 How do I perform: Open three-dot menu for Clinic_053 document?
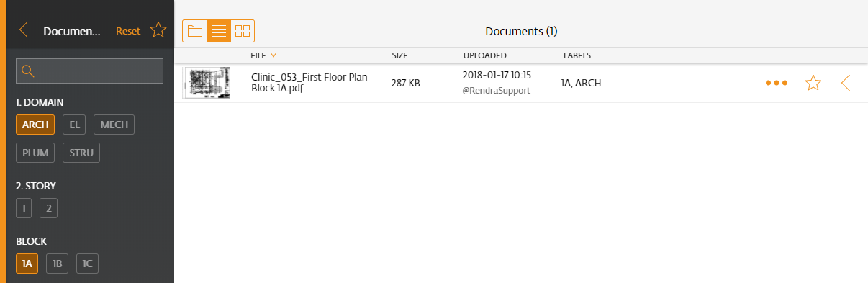click(777, 83)
